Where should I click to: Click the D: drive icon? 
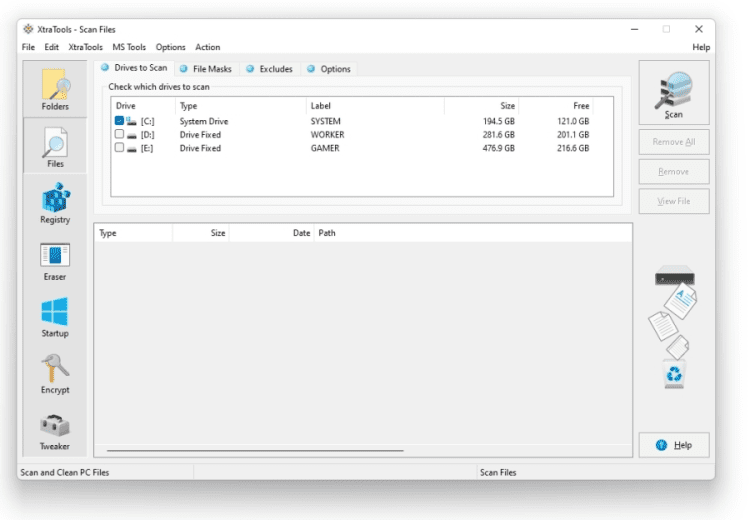[x=132, y=135]
